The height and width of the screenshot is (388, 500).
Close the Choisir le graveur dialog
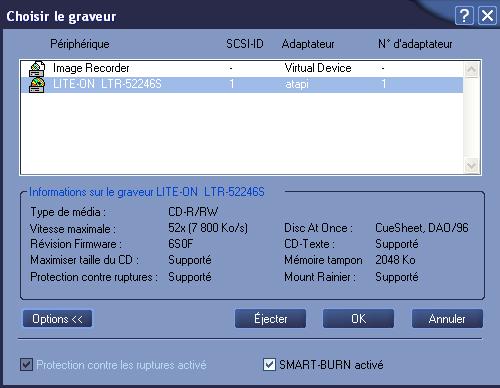point(487,16)
